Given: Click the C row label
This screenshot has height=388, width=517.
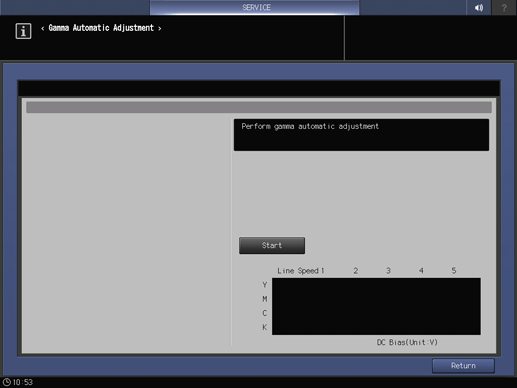Looking at the screenshot, I should coord(265,313).
